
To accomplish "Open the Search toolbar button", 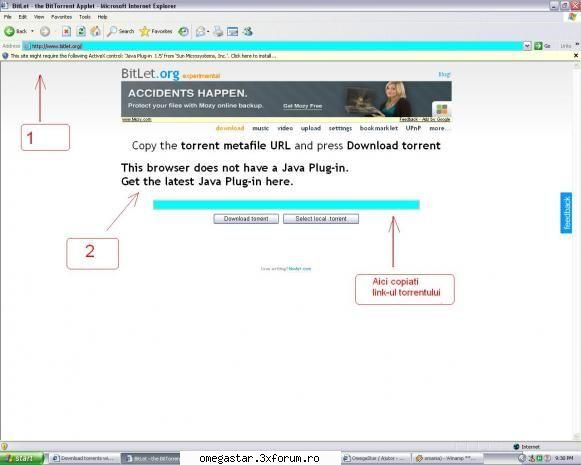I will (120, 31).
